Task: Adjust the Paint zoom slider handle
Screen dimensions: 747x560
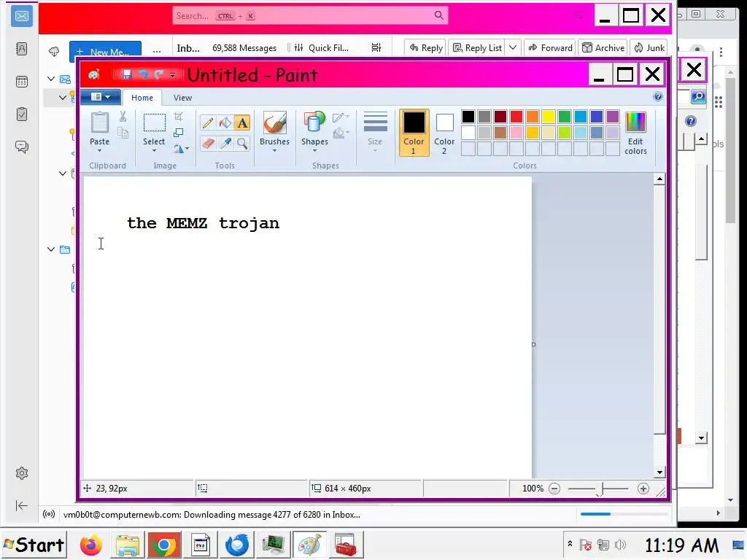Action: [600, 489]
